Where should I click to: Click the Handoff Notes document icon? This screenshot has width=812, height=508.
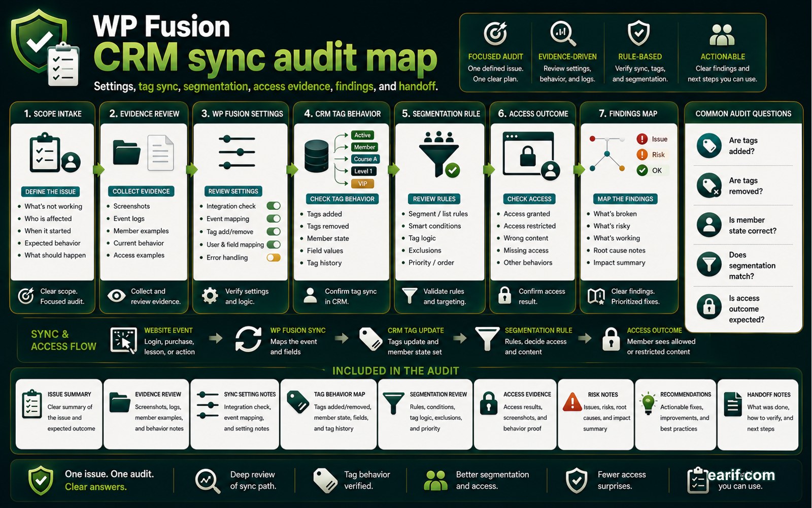[732, 404]
